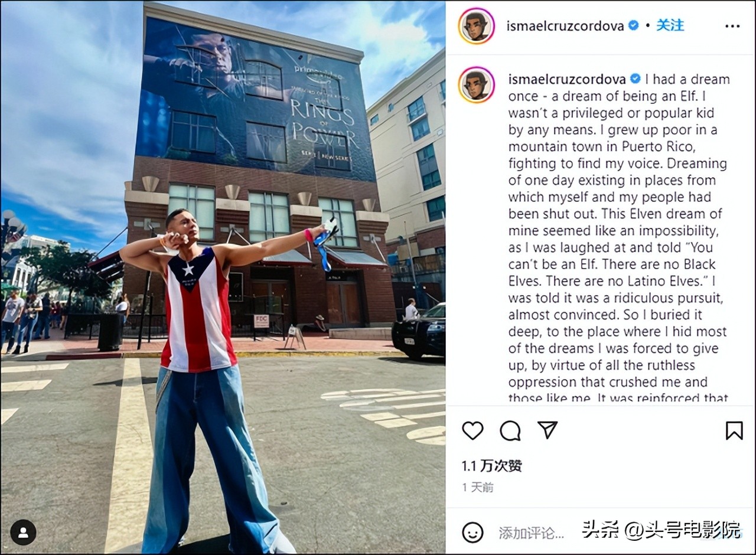This screenshot has width=756, height=555.
Task: Open header profile avatar of ismaelcruzcordova
Action: pyautogui.click(x=477, y=26)
